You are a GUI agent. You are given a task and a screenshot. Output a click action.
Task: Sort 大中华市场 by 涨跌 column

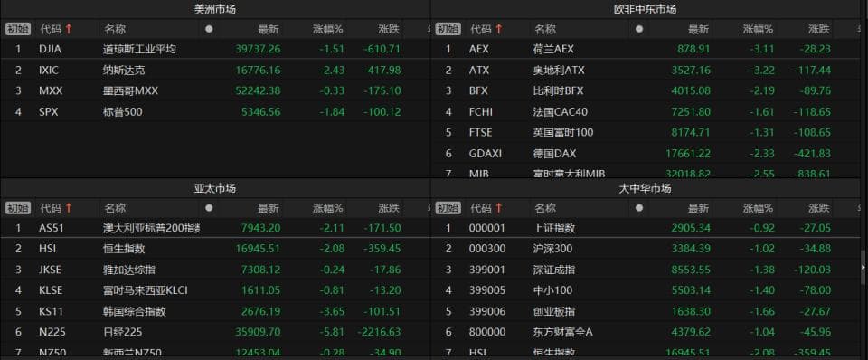coord(819,208)
